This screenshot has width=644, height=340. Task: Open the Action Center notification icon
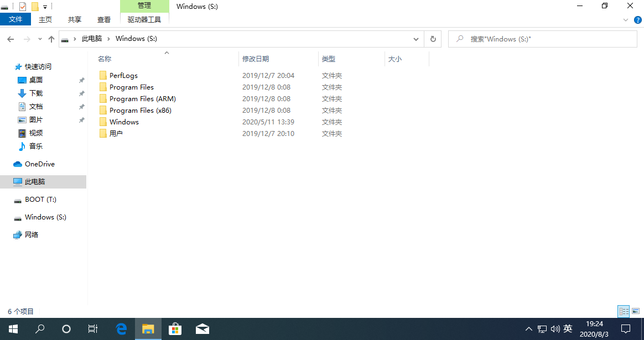point(626,328)
